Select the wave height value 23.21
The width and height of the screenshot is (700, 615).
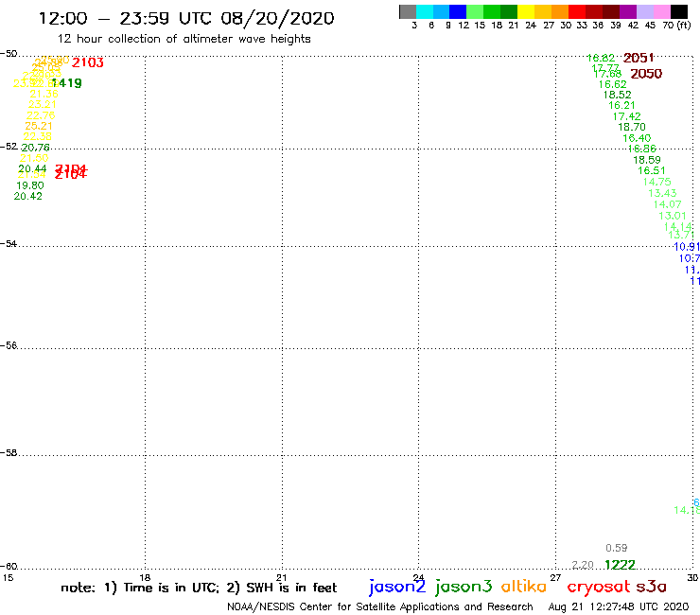coord(43,104)
